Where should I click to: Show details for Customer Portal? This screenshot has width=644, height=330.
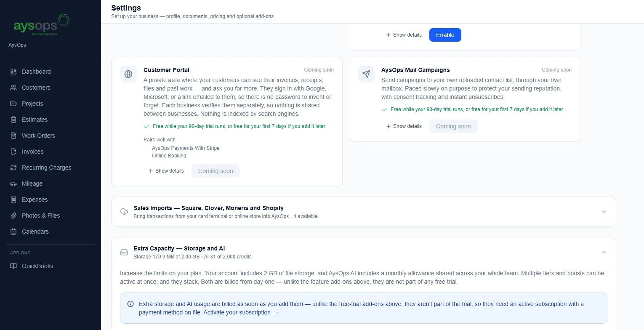166,171
